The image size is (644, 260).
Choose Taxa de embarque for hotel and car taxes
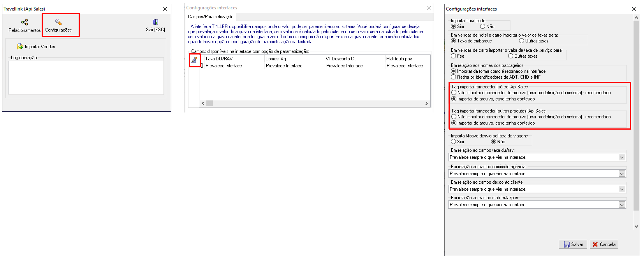click(453, 41)
